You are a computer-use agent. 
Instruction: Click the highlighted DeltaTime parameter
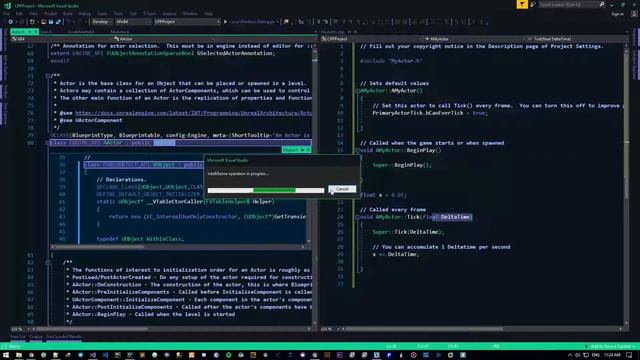coord(456,217)
